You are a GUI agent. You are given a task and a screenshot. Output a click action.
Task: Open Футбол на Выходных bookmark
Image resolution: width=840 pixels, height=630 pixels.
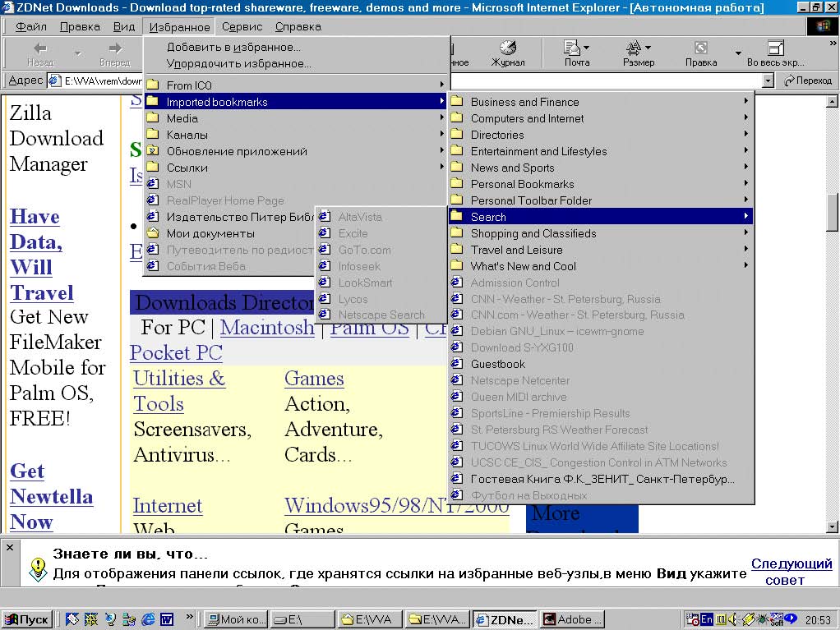click(601, 495)
